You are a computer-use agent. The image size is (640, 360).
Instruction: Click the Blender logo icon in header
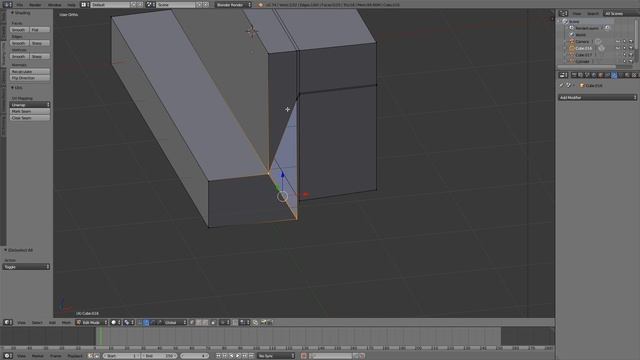point(260,4)
